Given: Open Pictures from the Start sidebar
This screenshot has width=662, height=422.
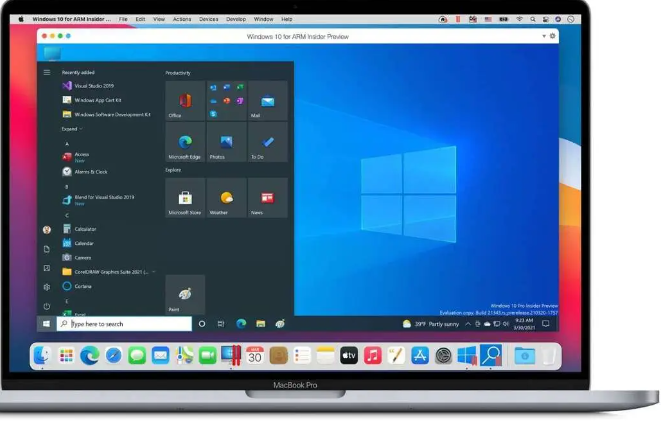Looking at the screenshot, I should pos(47,268).
